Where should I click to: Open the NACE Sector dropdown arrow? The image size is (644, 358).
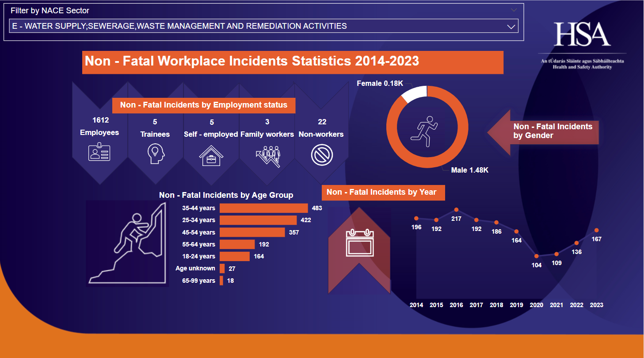click(511, 27)
